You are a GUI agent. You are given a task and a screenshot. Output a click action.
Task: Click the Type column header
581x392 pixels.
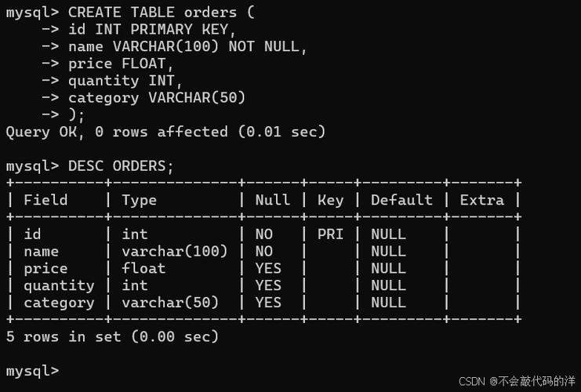point(139,200)
